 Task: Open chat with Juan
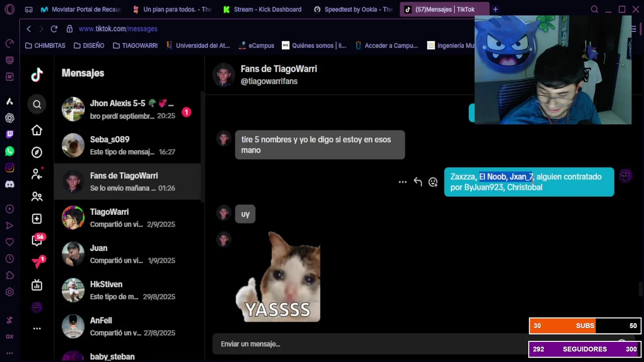click(x=127, y=254)
